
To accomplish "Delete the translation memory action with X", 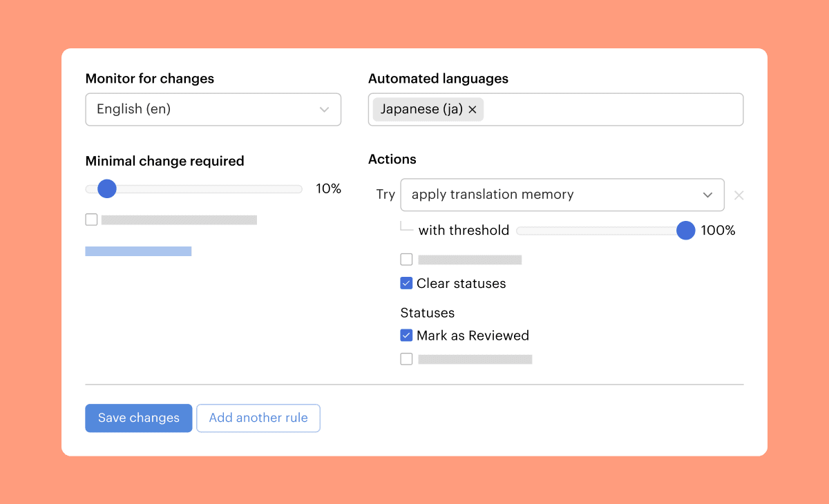I will click(739, 195).
